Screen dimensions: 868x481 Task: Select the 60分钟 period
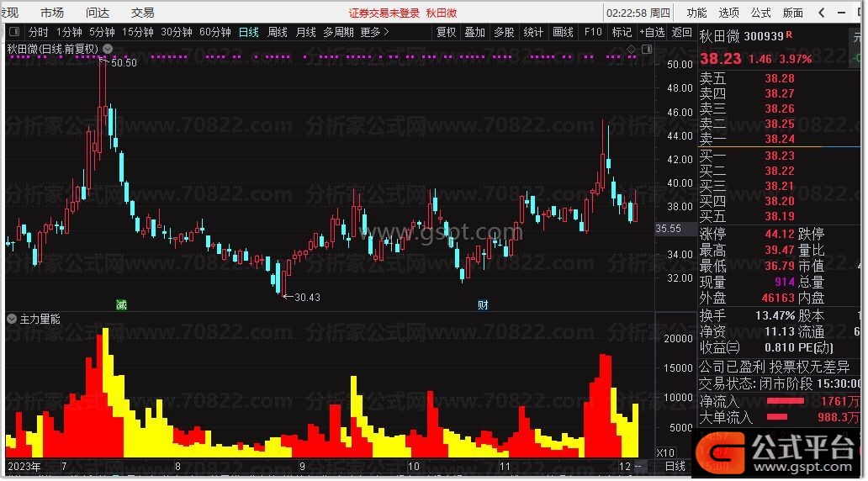[215, 32]
